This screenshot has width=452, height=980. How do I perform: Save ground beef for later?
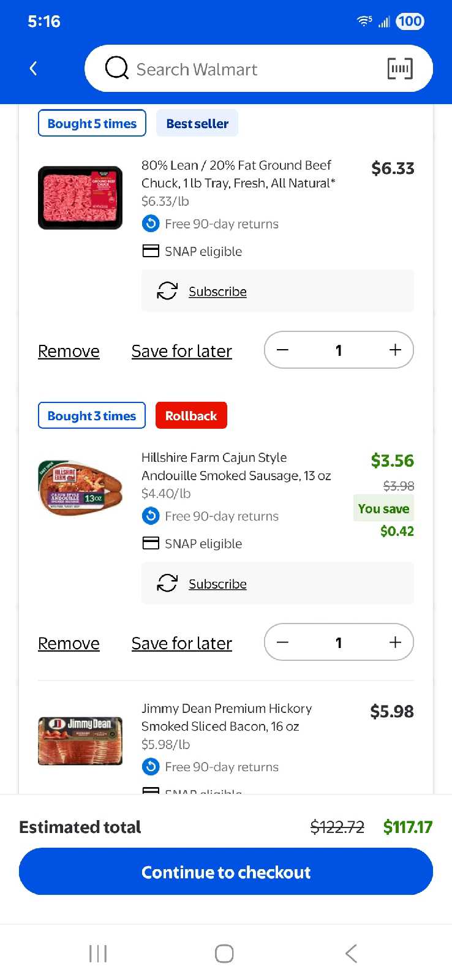coord(181,351)
